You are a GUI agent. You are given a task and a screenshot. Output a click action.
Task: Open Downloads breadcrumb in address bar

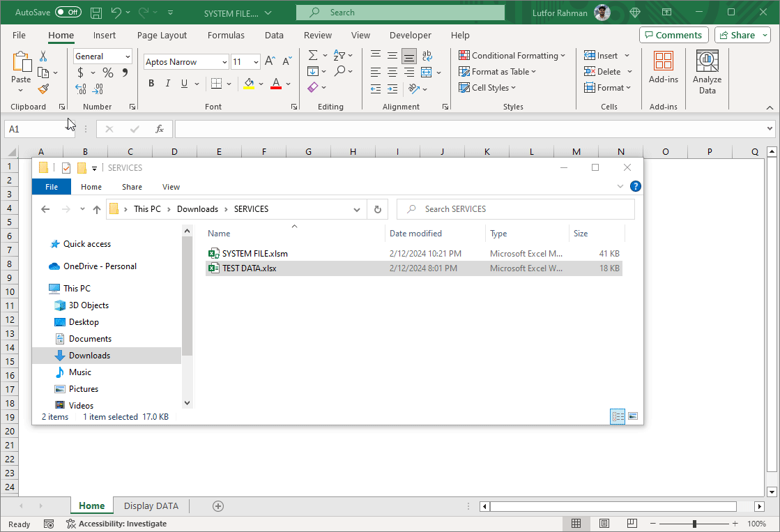coord(197,209)
